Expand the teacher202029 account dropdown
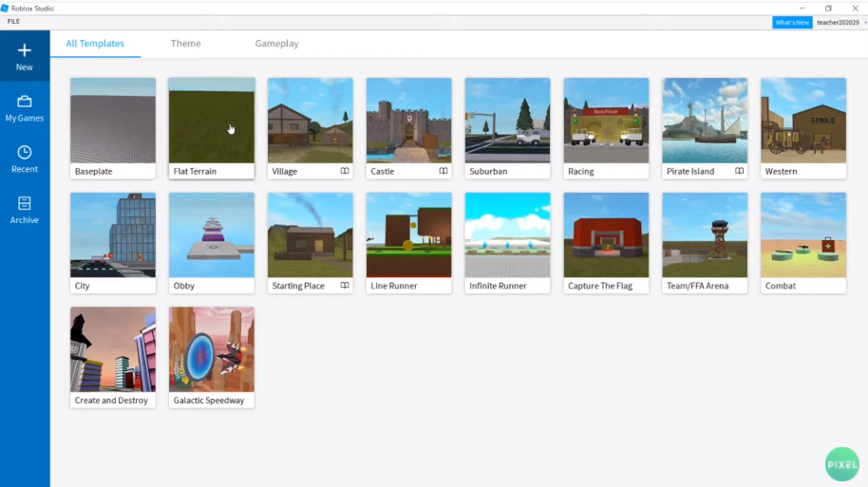 coord(865,23)
